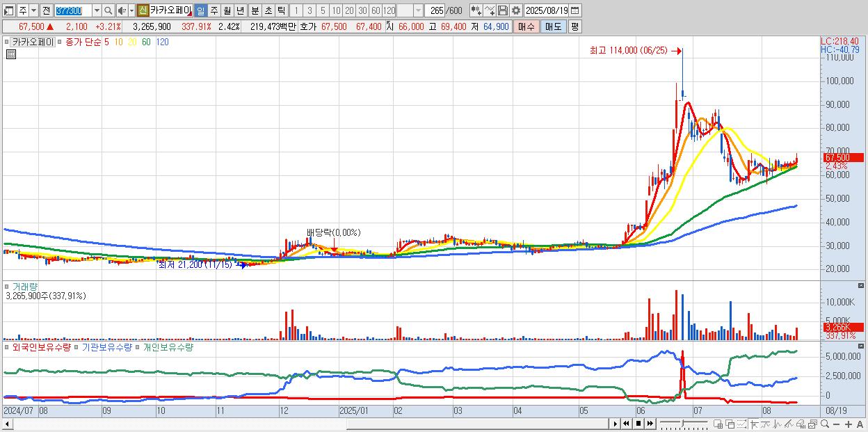Click the A text tool icon bottom right
Image resolution: width=868 pixels, height=432 pixels.
click(x=860, y=424)
